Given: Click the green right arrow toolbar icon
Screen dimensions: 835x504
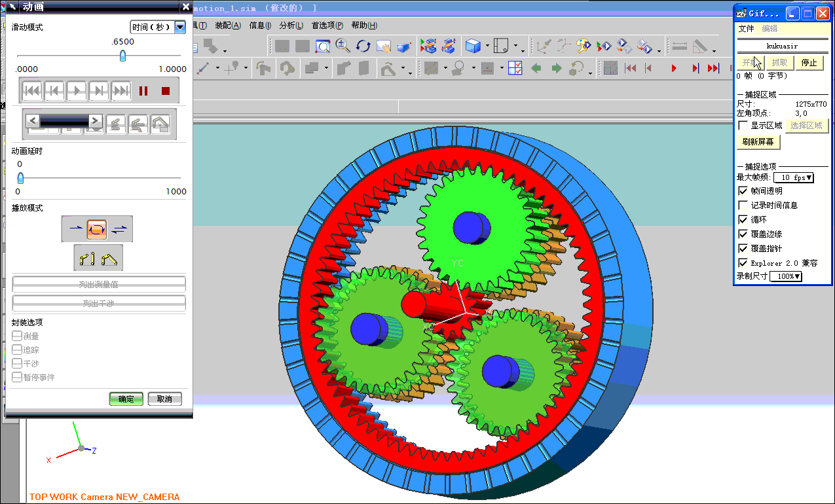Looking at the screenshot, I should pos(556,67).
